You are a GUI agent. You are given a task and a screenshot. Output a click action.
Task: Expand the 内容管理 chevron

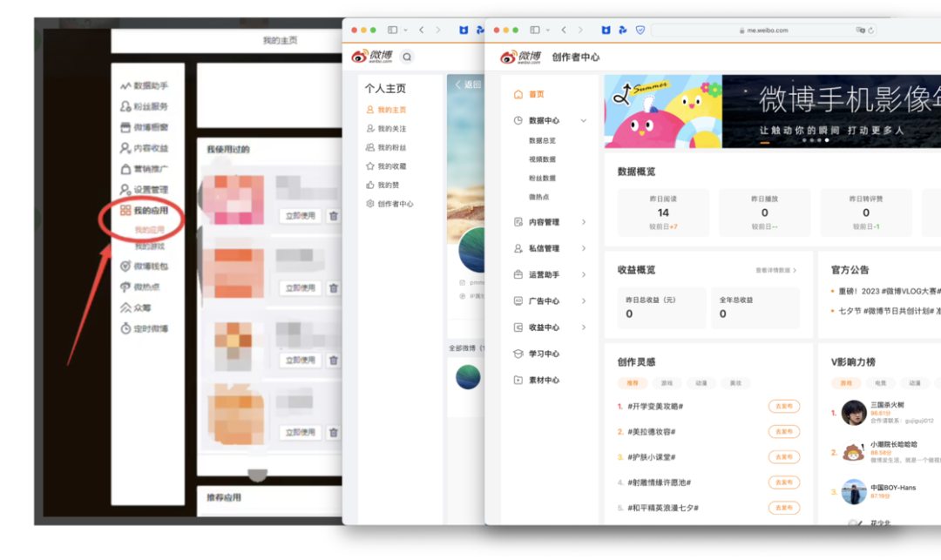click(x=583, y=222)
